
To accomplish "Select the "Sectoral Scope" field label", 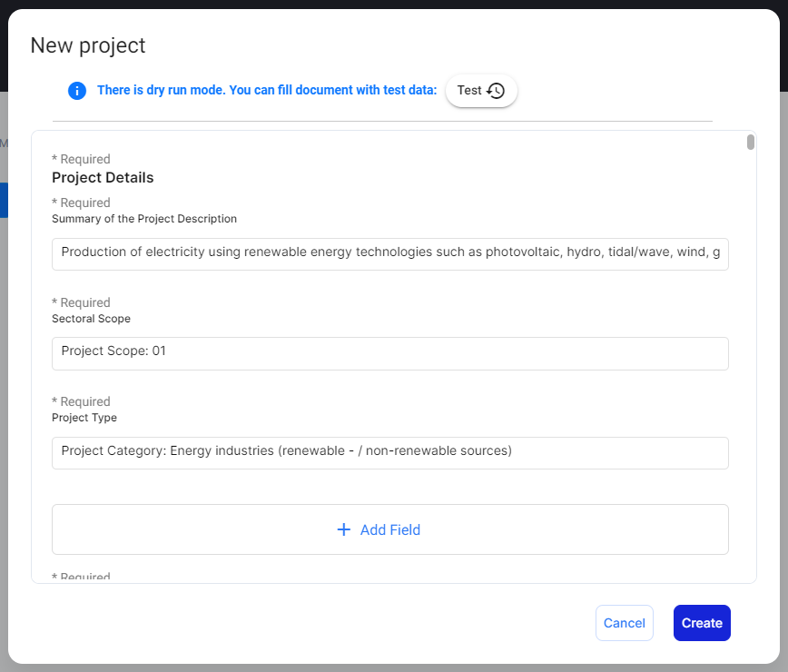I will tap(91, 319).
